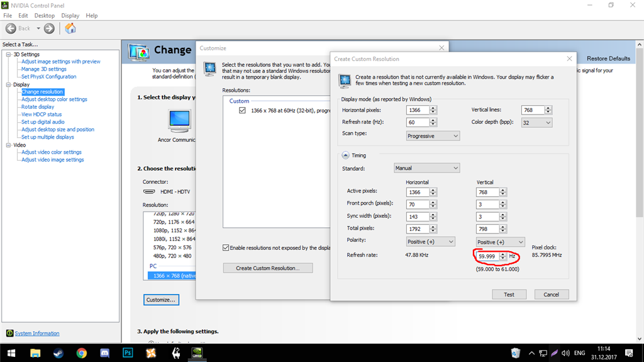644x362 pixels.
Task: Launch Google Chrome from the taskbar
Action: point(81,353)
